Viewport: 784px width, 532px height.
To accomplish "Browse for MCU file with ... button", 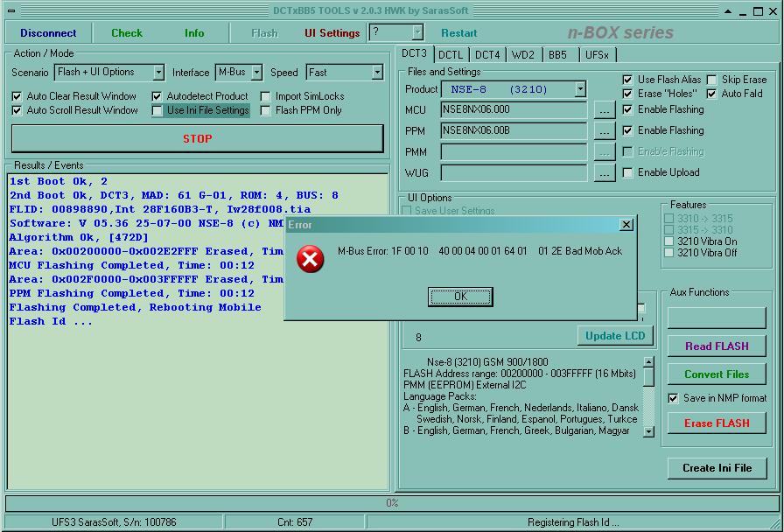I will click(605, 110).
